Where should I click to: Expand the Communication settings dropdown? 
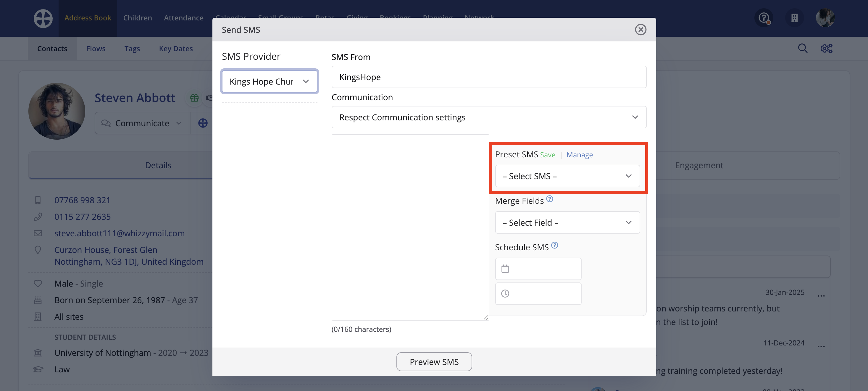tap(489, 117)
